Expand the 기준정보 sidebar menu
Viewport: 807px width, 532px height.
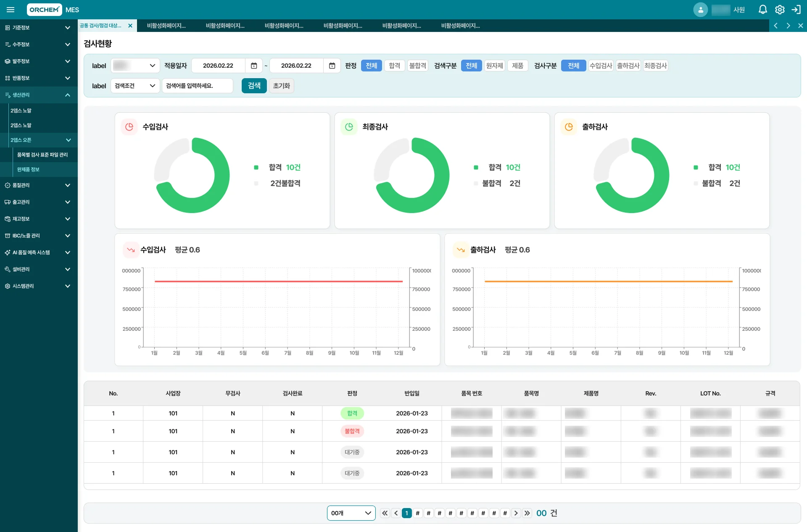pyautogui.click(x=39, y=28)
